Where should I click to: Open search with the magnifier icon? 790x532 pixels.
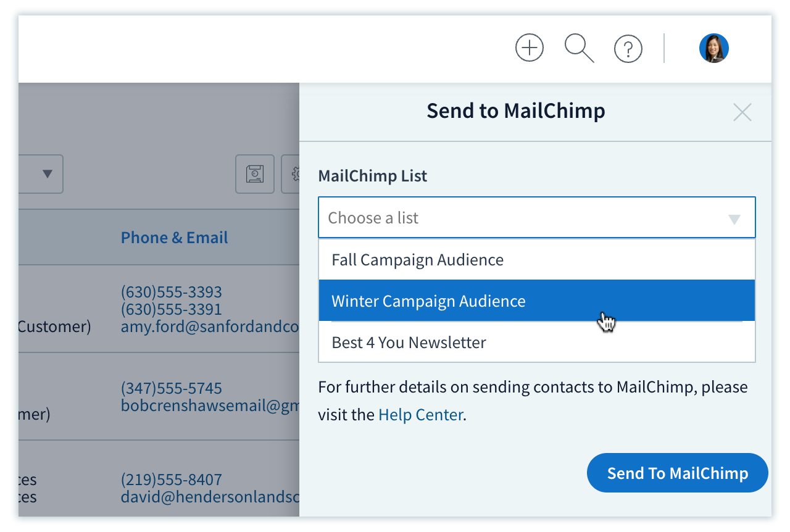coord(579,48)
